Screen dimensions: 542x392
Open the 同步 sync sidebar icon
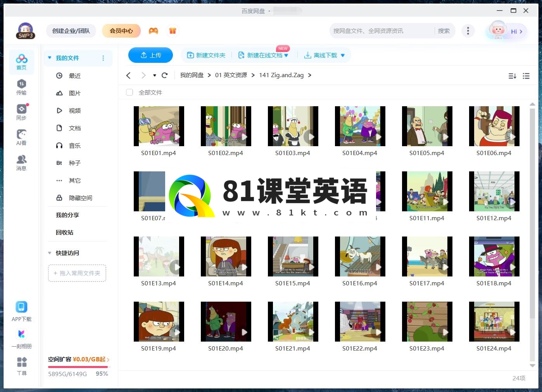click(21, 112)
